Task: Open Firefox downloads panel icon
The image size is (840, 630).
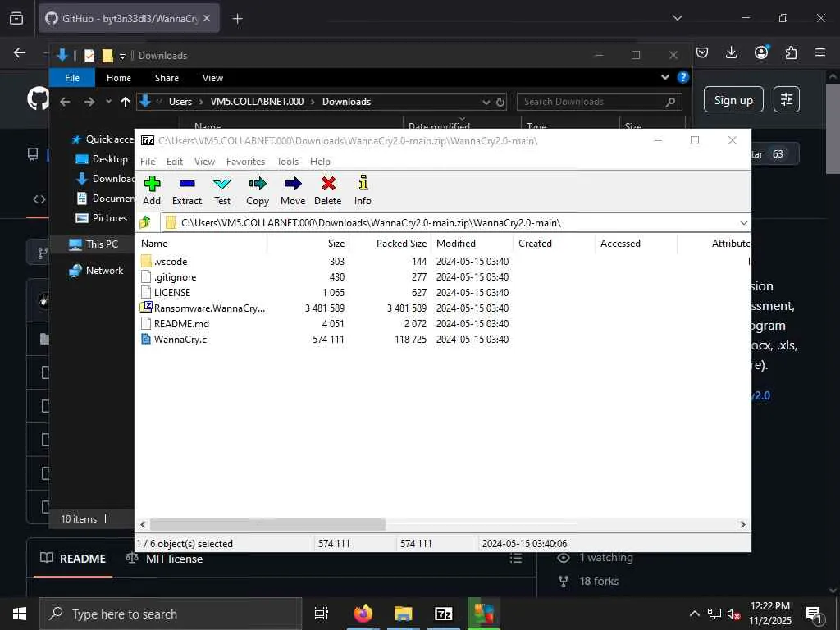Action: pyautogui.click(x=731, y=52)
